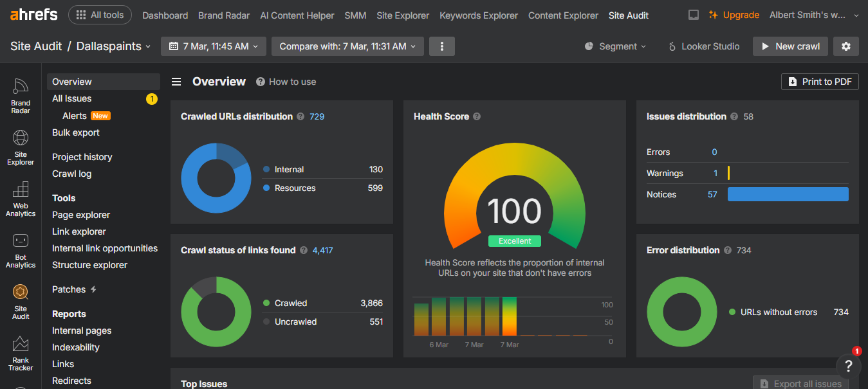Go to Brand Radar in top navigation
This screenshot has height=389, width=868.
224,15
